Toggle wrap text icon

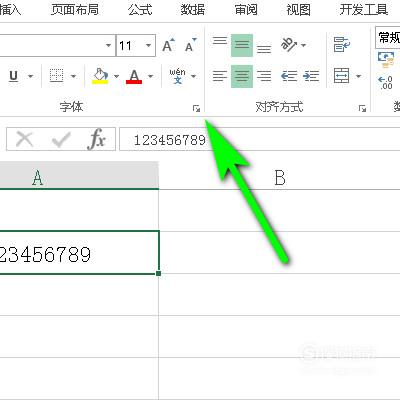pos(341,45)
